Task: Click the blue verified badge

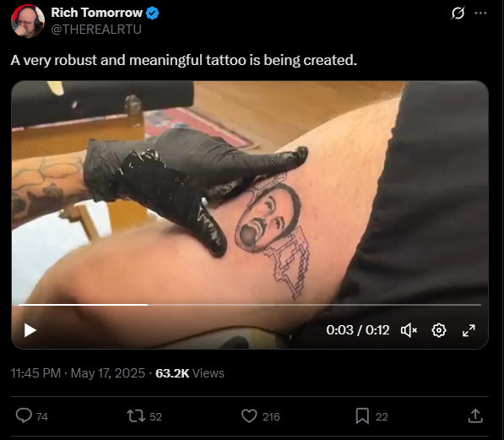Action: point(152,14)
